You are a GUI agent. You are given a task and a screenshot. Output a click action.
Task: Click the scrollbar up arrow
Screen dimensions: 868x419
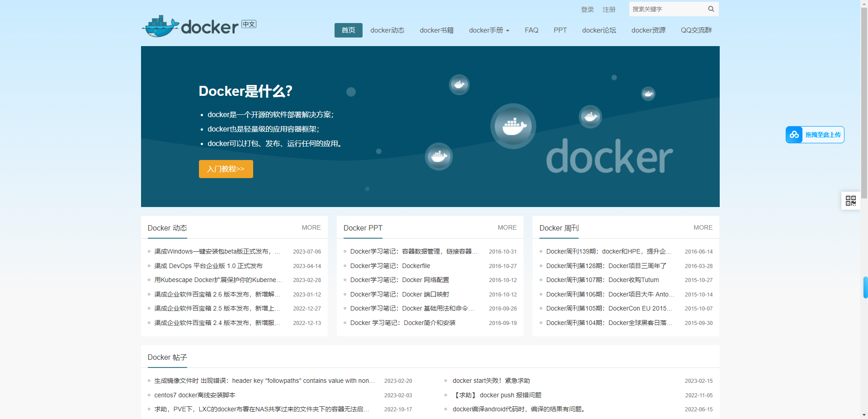click(x=864, y=3)
